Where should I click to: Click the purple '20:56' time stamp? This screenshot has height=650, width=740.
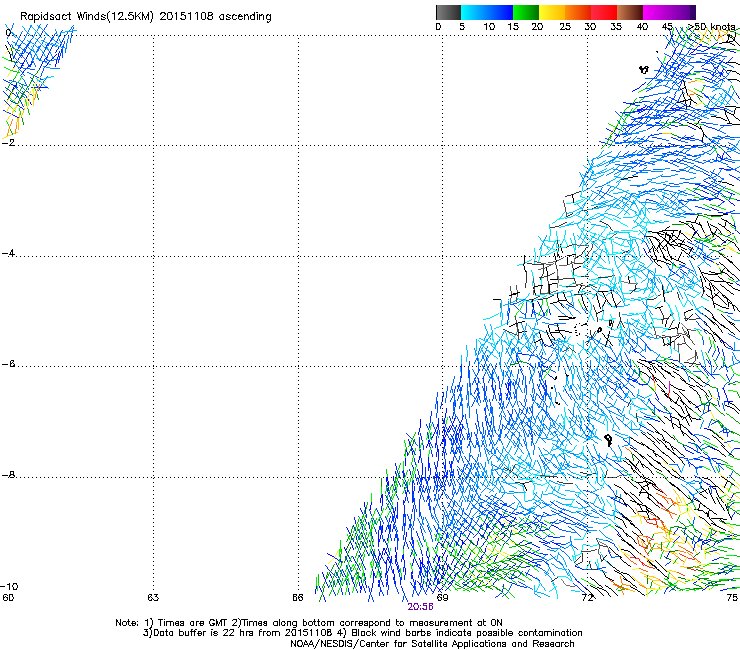click(x=420, y=607)
